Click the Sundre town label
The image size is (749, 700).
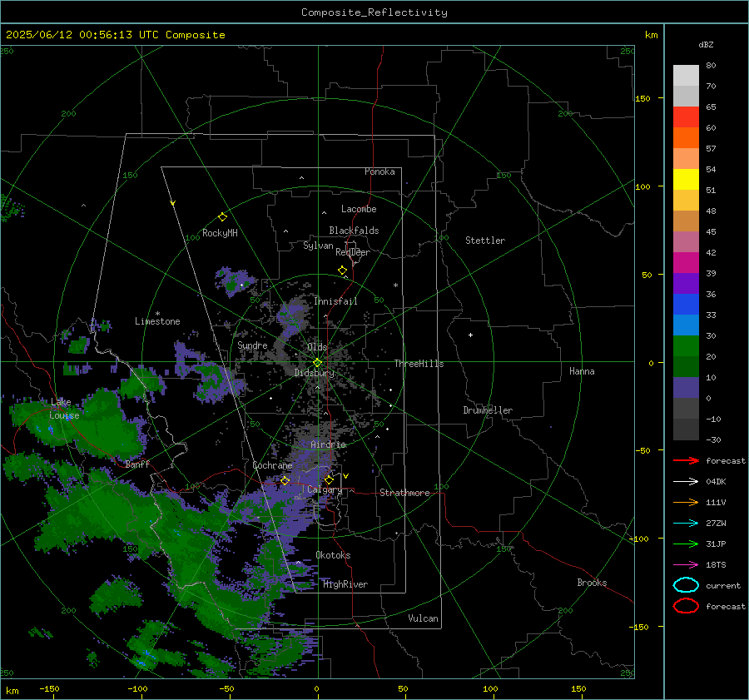coord(252,345)
